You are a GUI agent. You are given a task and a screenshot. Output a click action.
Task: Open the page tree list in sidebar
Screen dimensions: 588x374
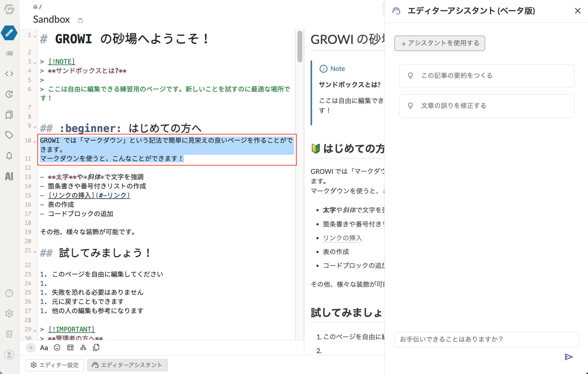[9, 53]
